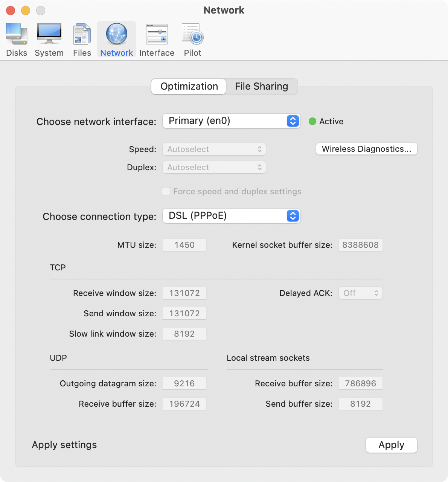
Task: Open the Files pane icon
Action: tap(82, 35)
